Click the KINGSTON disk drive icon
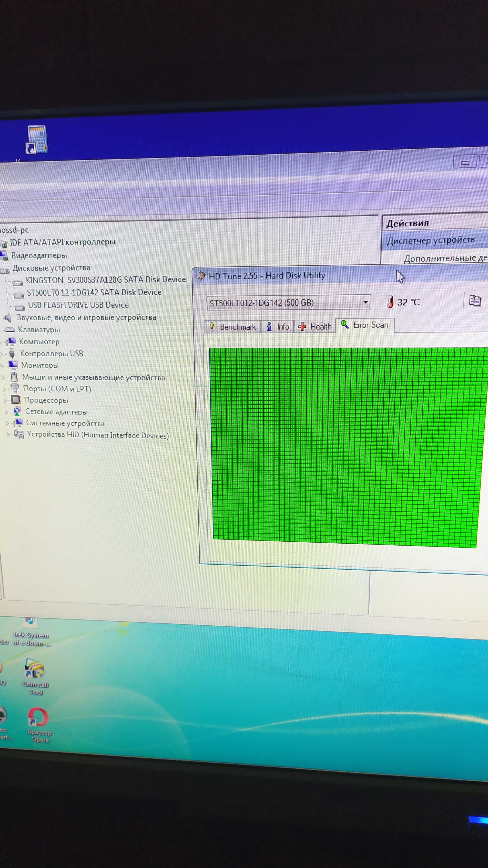 pyautogui.click(x=18, y=283)
